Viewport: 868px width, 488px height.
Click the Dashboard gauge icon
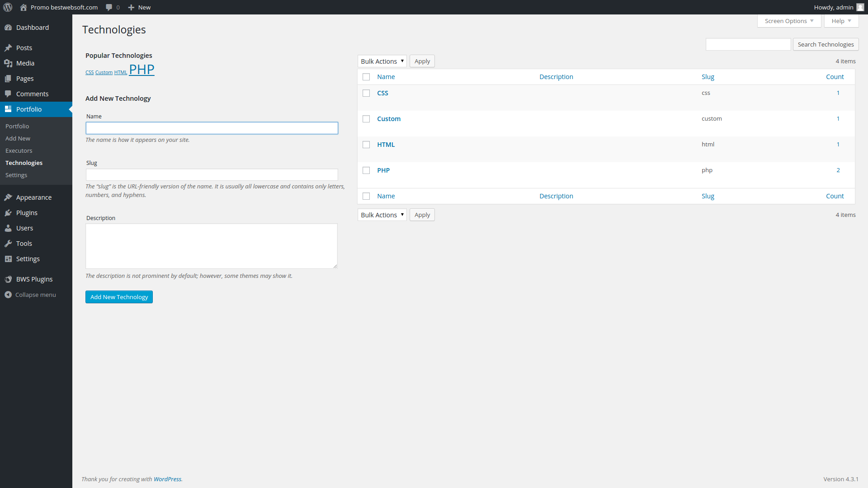[x=8, y=28]
